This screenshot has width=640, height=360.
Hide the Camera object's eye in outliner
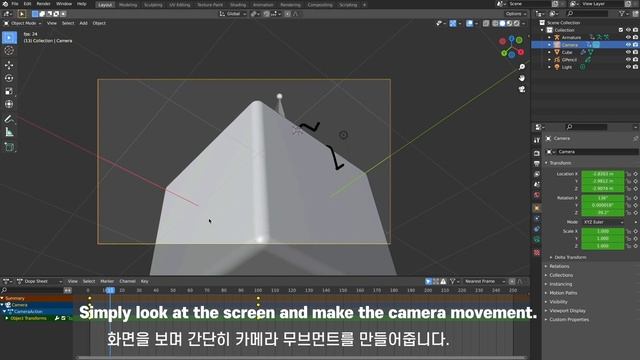click(x=628, y=44)
